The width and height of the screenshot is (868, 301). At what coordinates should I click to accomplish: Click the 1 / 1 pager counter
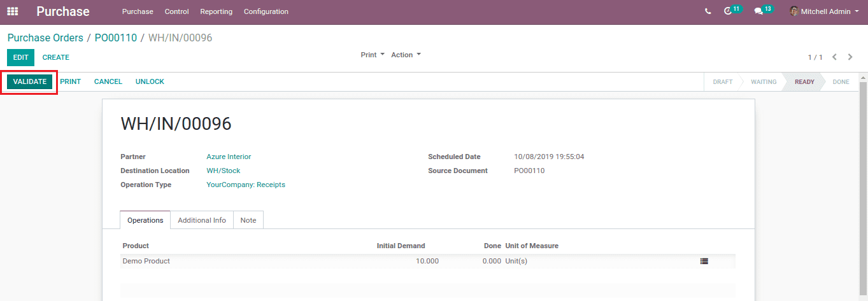point(815,57)
